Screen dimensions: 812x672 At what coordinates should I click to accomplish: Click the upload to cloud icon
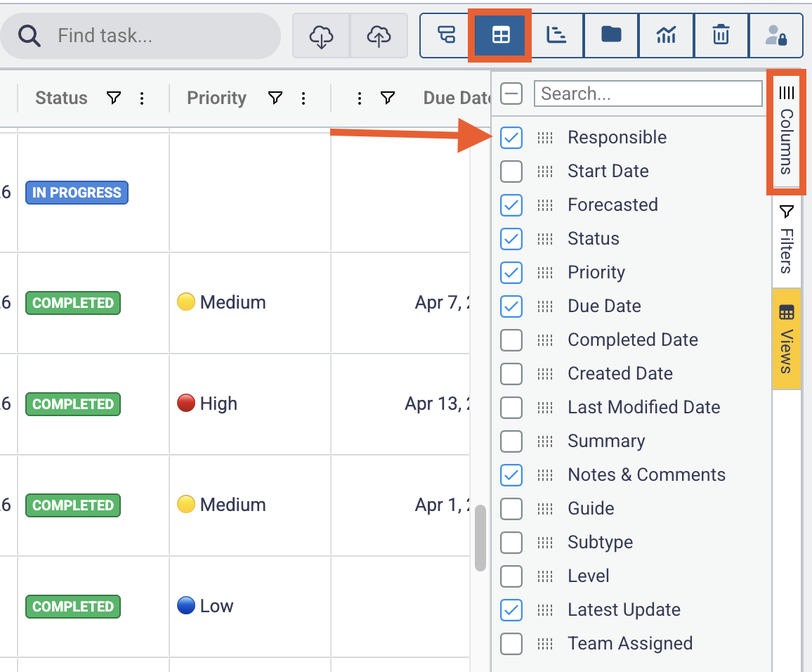pos(379,36)
